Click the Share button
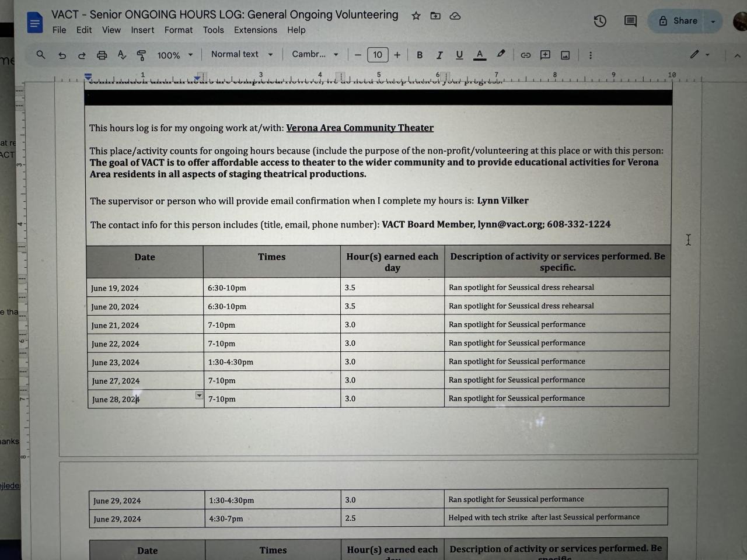The image size is (747, 560). [x=678, y=21]
